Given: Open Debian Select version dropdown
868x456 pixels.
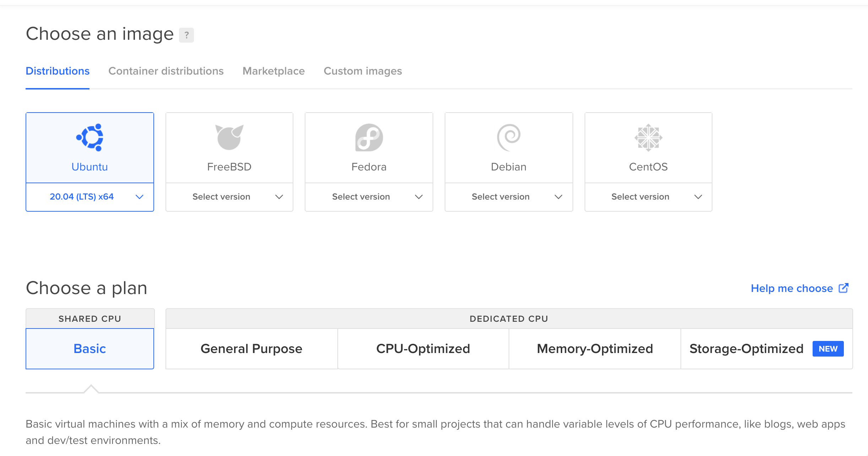Looking at the screenshot, I should (509, 197).
